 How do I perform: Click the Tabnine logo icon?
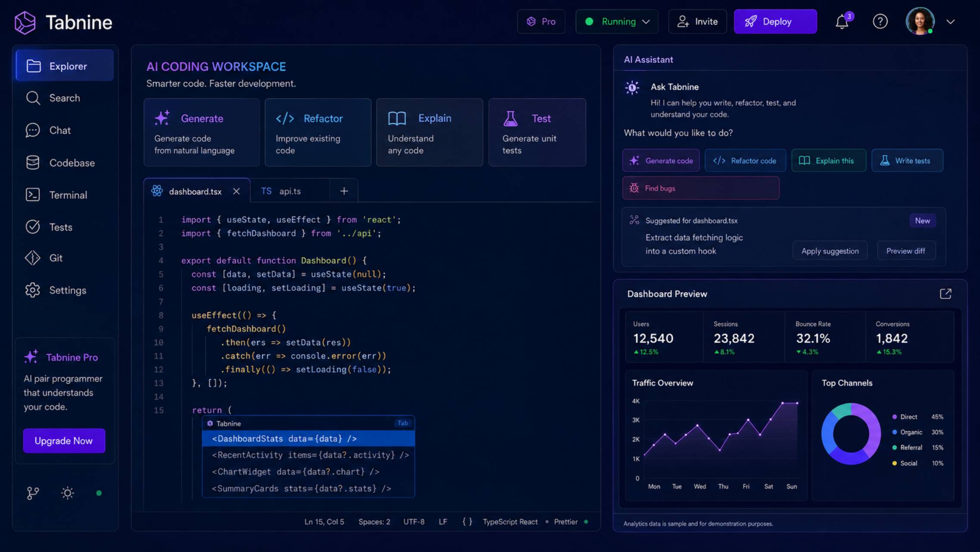25,22
